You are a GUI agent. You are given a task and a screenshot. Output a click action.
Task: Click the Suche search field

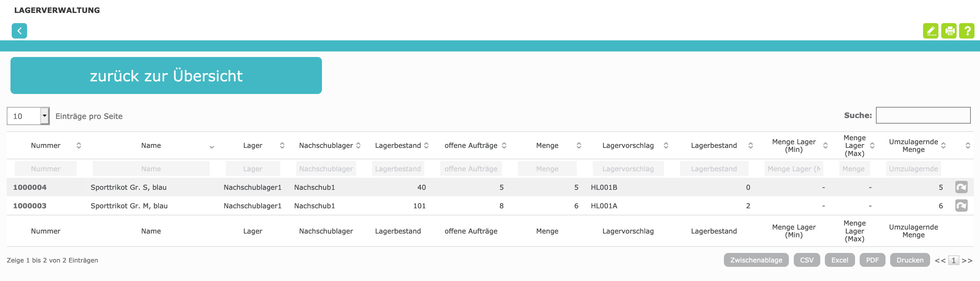(x=922, y=115)
